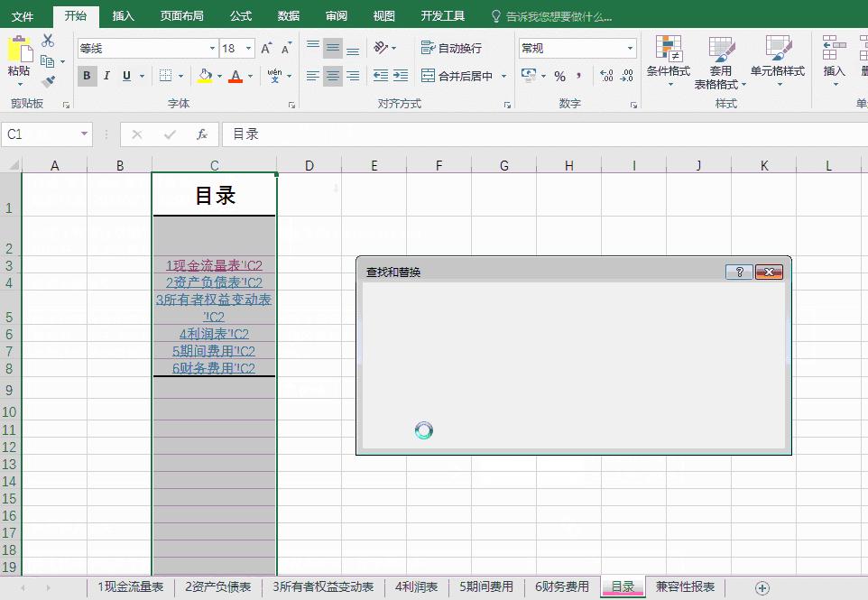
Task: Switch to the 插入 ribbon tab
Action: tap(123, 15)
